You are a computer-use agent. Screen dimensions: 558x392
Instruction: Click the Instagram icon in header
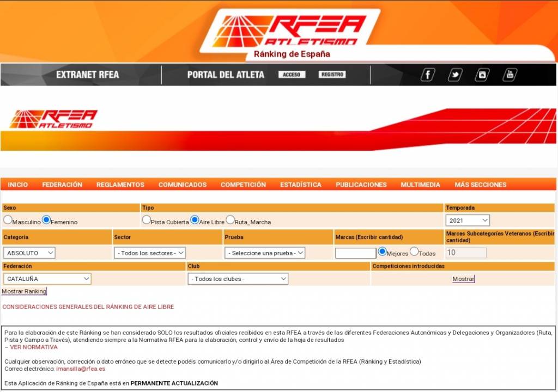click(x=482, y=75)
